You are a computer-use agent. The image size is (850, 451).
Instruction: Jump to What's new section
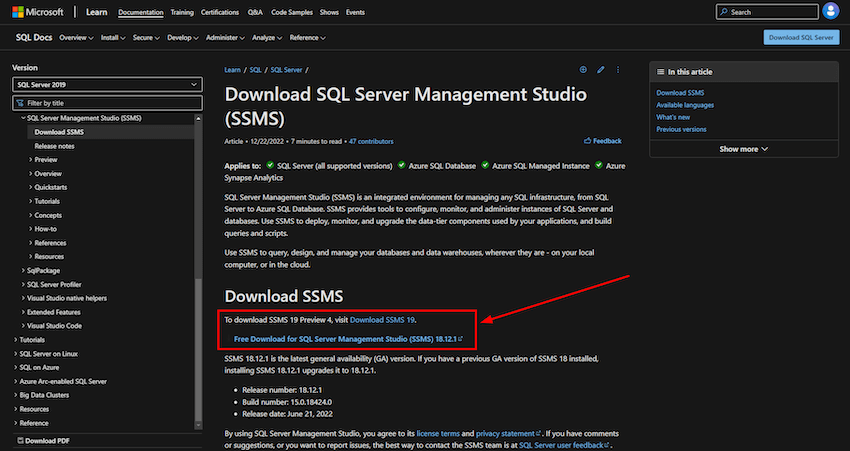pos(673,117)
